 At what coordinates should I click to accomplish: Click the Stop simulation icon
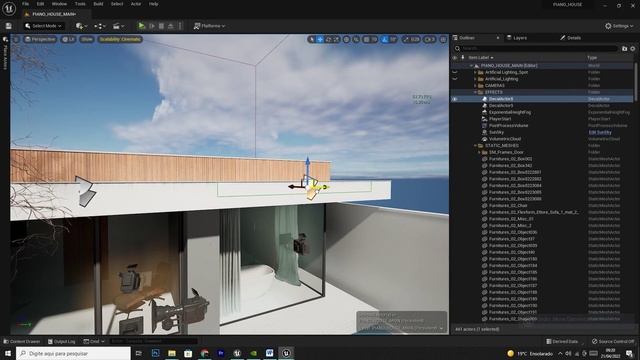pos(161,26)
